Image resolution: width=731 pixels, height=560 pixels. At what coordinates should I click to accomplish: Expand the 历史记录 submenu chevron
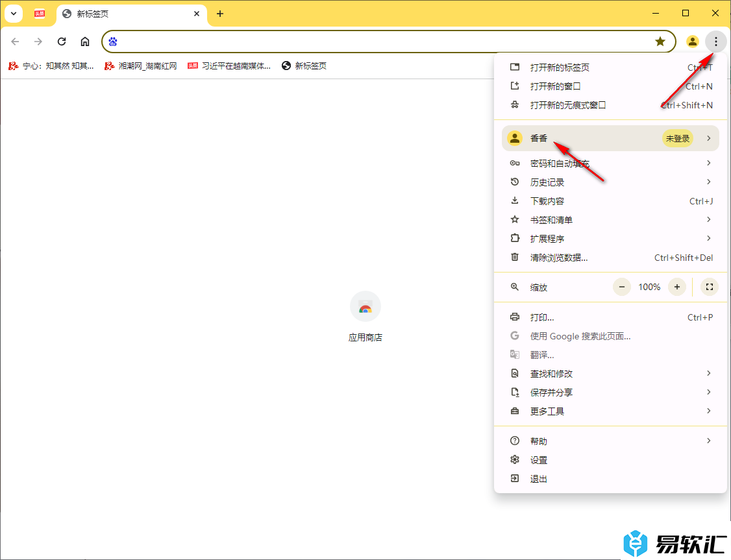point(709,182)
